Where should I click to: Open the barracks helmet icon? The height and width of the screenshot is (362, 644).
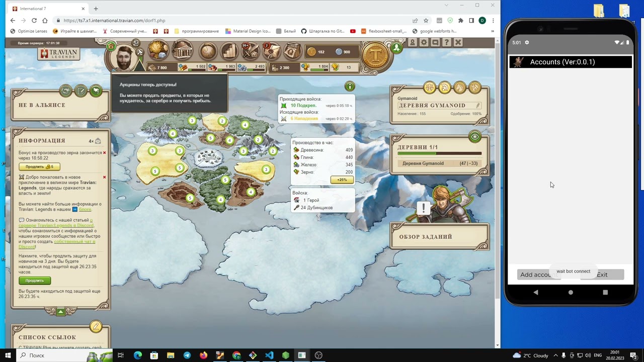[x=445, y=88]
